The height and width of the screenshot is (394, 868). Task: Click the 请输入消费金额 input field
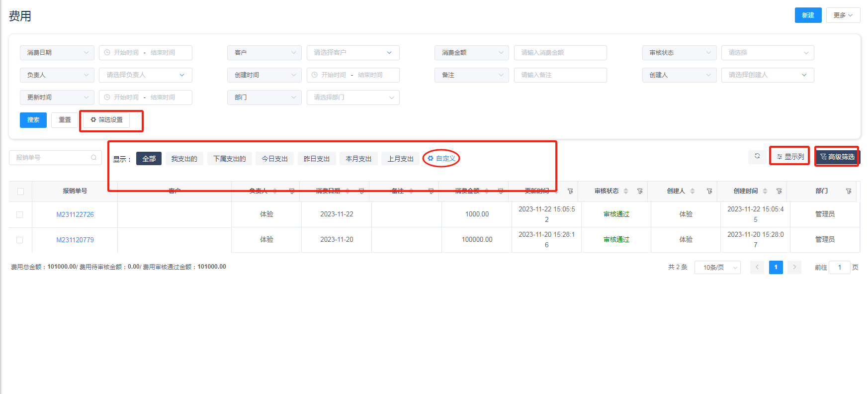560,53
